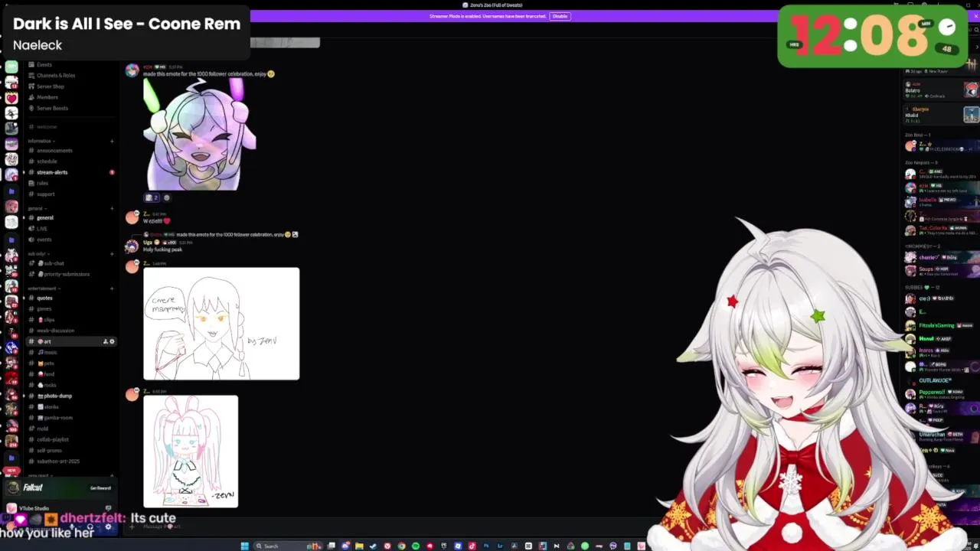Open the pastel emote image attachment
This screenshot has height=551, width=980.
coord(200,135)
